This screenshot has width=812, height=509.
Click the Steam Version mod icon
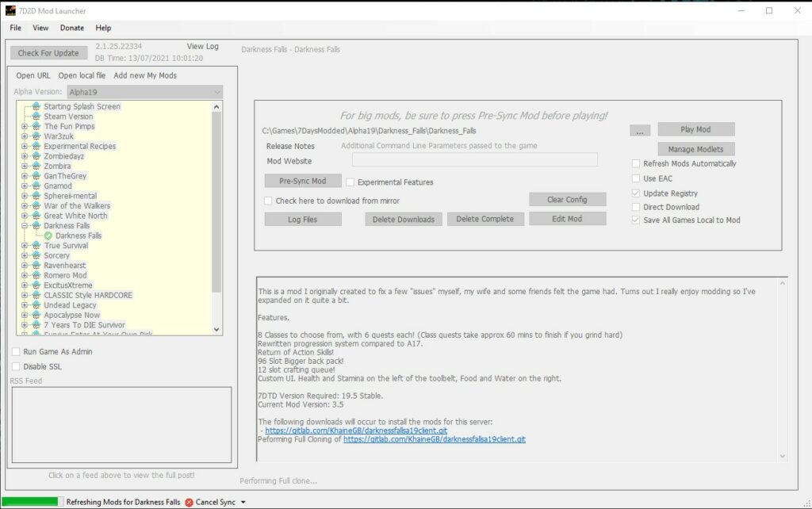(x=36, y=116)
